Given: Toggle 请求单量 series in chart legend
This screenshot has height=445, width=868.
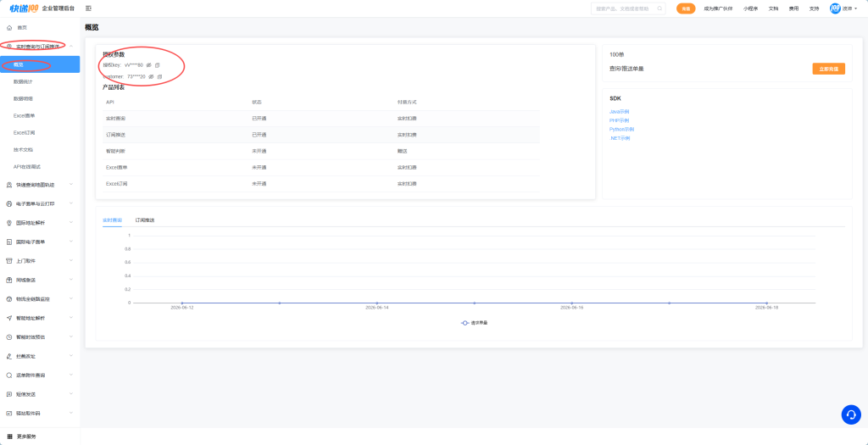Looking at the screenshot, I should pyautogui.click(x=475, y=323).
